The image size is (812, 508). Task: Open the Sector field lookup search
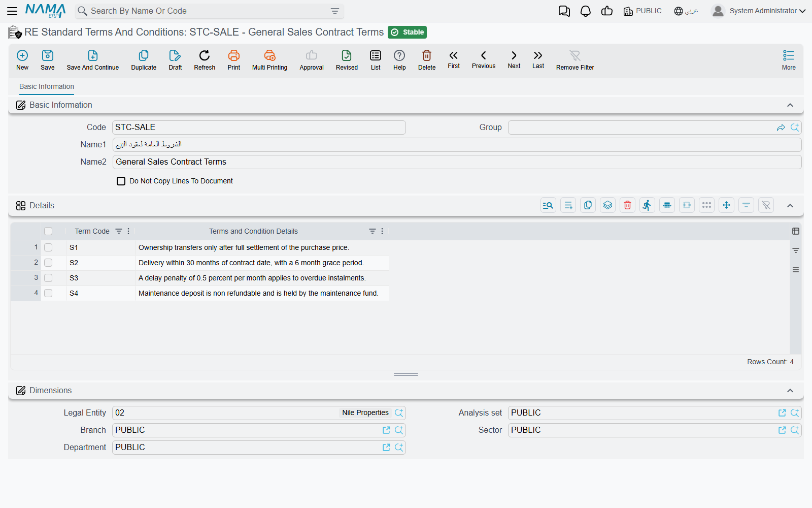click(x=795, y=430)
